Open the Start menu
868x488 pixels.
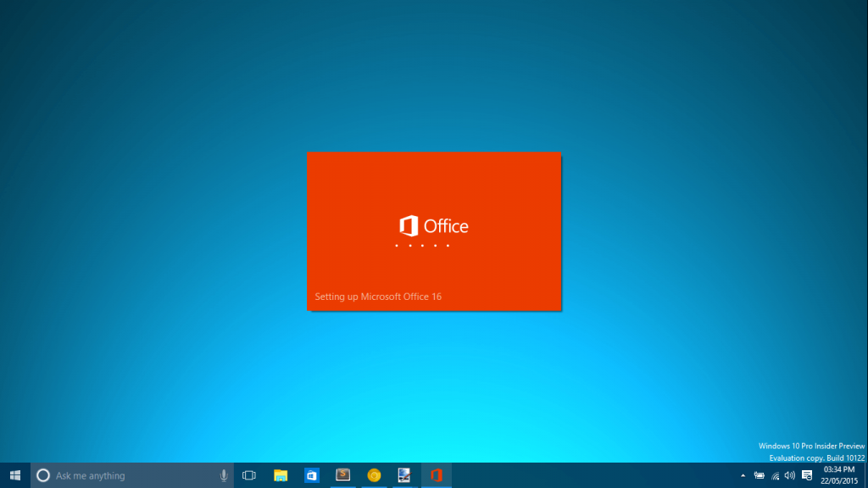coord(13,475)
